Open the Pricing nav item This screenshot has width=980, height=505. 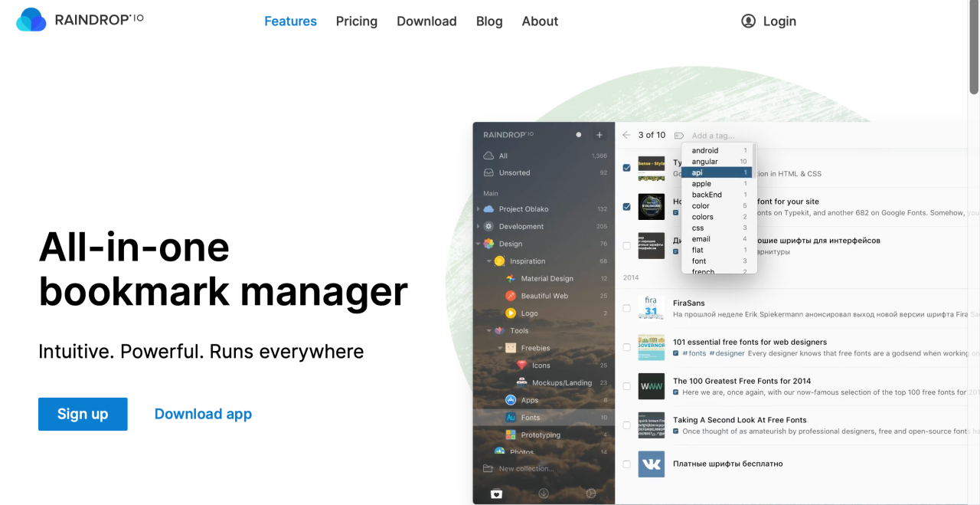[x=357, y=21]
